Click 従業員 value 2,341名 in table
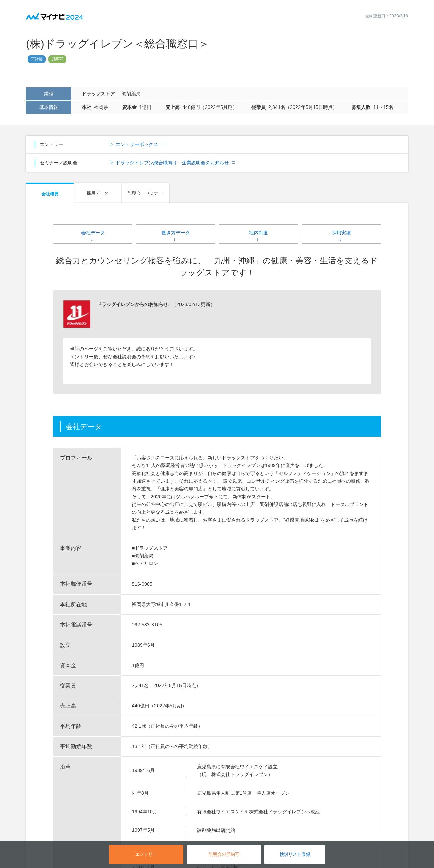 point(166,685)
